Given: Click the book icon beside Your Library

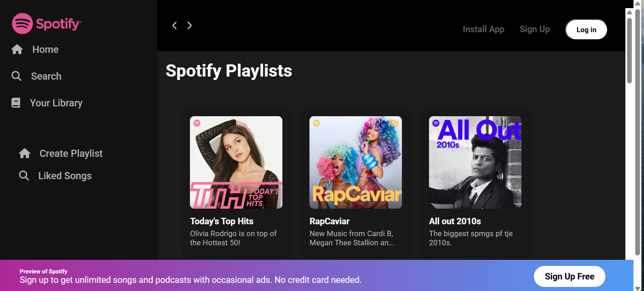Looking at the screenshot, I should [16, 103].
